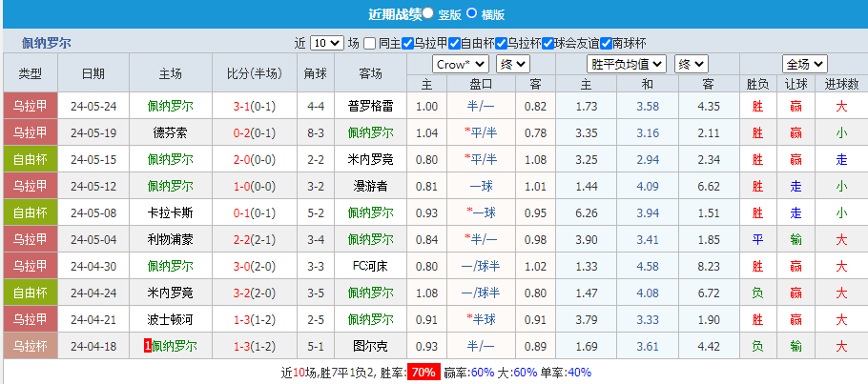
Task: Select the 竖版 radio button
Action: (x=427, y=14)
